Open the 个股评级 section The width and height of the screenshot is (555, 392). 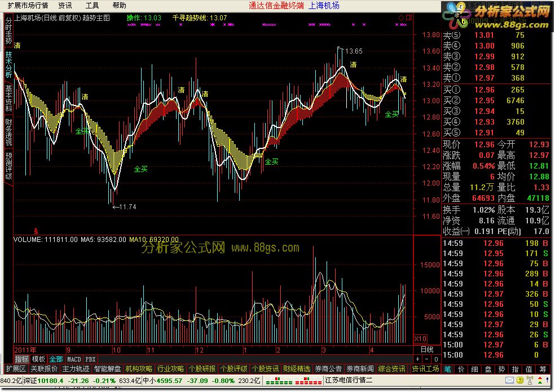(x=234, y=369)
